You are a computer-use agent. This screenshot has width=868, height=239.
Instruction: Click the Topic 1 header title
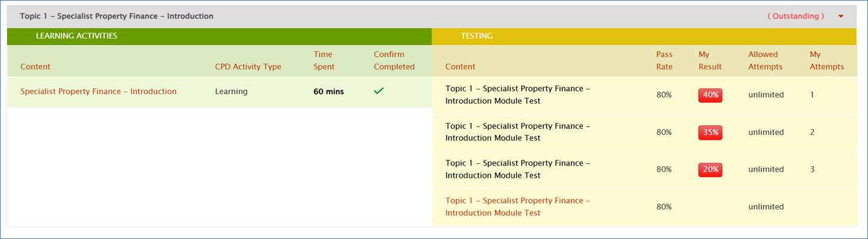(116, 17)
